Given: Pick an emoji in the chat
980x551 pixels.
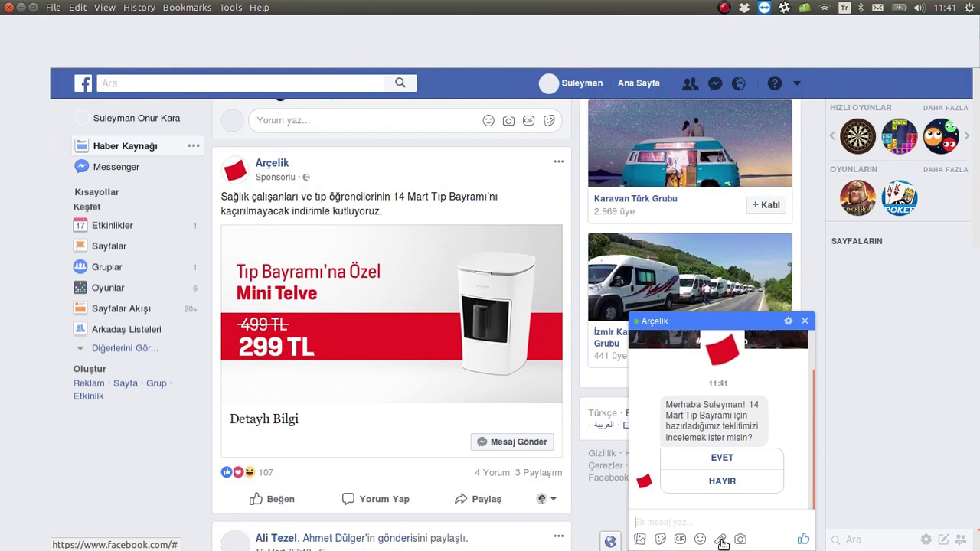Looking at the screenshot, I should pos(700,540).
